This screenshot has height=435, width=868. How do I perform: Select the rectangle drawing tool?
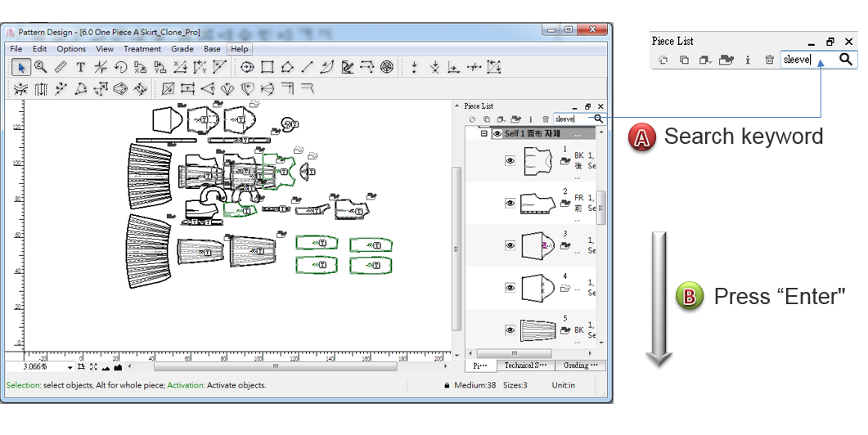click(267, 67)
